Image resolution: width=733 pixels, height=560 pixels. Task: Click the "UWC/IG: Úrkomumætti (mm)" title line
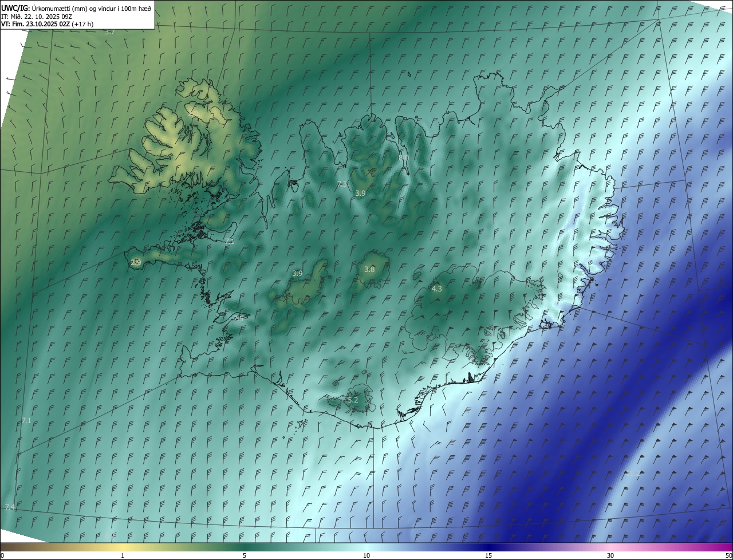click(76, 8)
